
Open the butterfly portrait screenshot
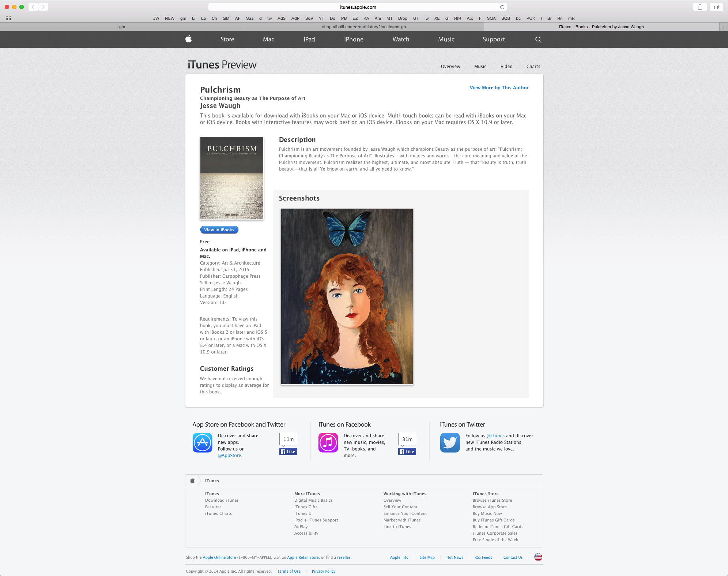pyautogui.click(x=347, y=296)
